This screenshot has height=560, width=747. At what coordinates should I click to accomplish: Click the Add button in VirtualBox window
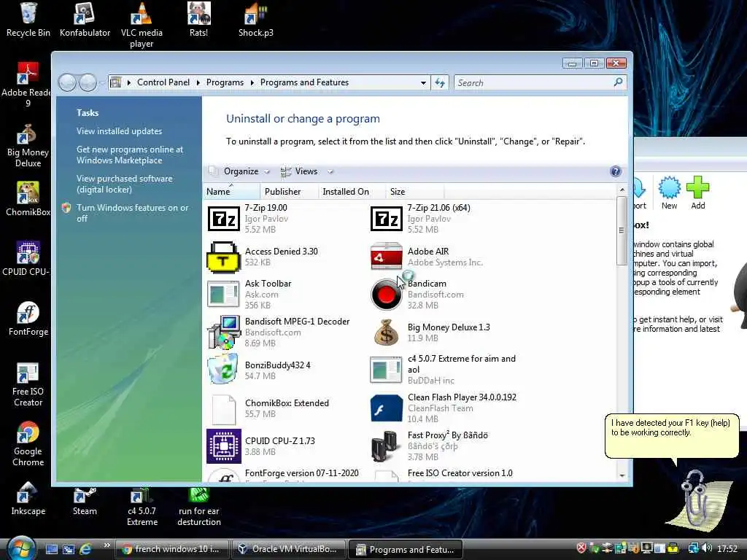click(698, 192)
